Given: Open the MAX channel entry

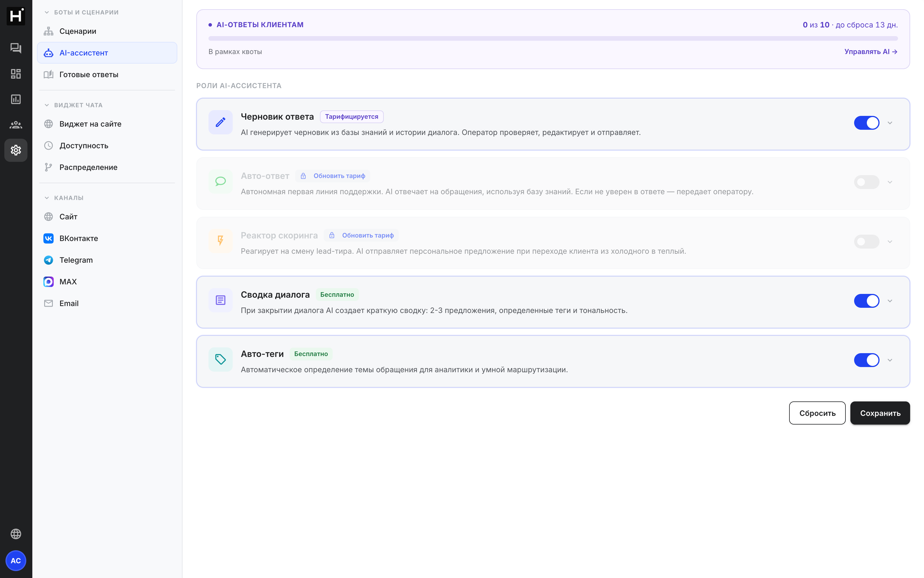Looking at the screenshot, I should (x=107, y=282).
